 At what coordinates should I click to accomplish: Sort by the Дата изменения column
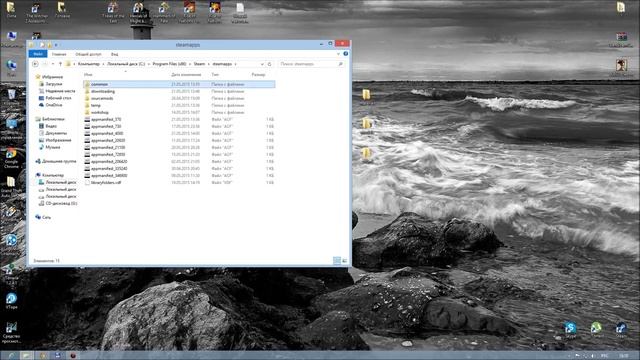[x=186, y=75]
